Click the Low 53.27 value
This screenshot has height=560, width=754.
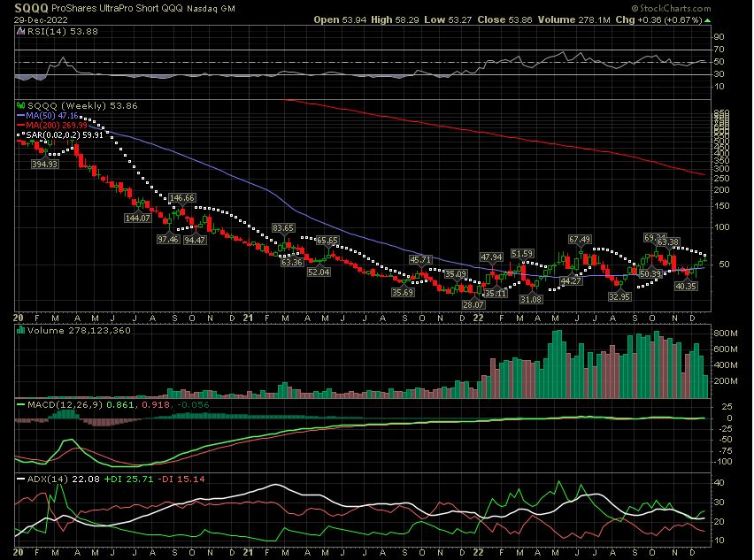[x=448, y=20]
